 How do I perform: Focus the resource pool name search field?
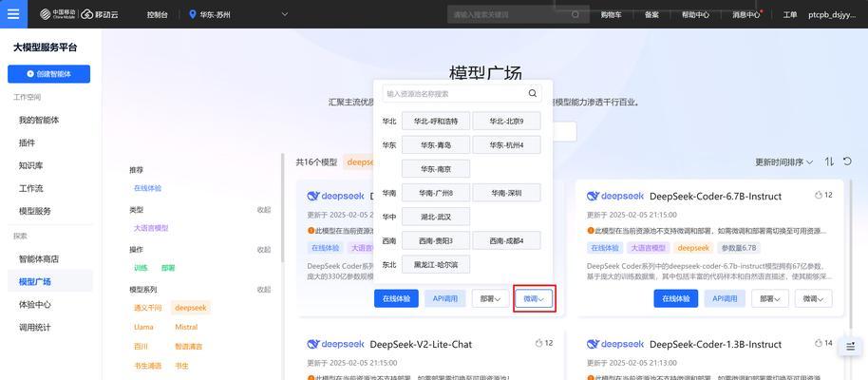462,94
